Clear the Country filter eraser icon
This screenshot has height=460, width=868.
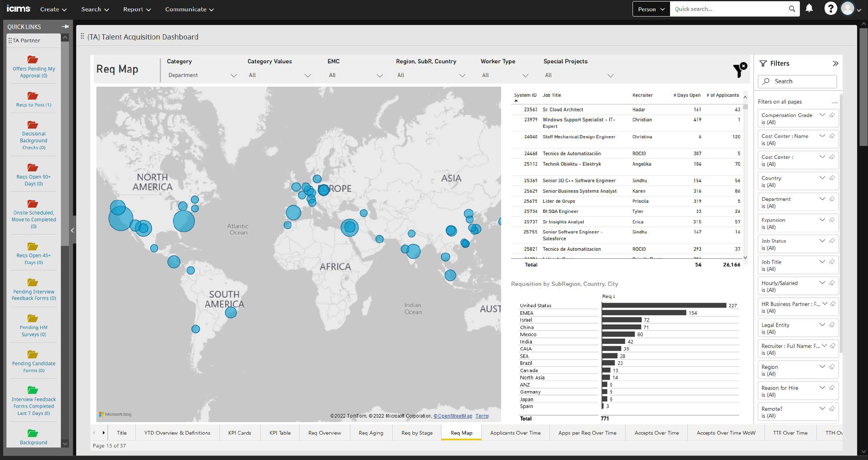click(832, 178)
